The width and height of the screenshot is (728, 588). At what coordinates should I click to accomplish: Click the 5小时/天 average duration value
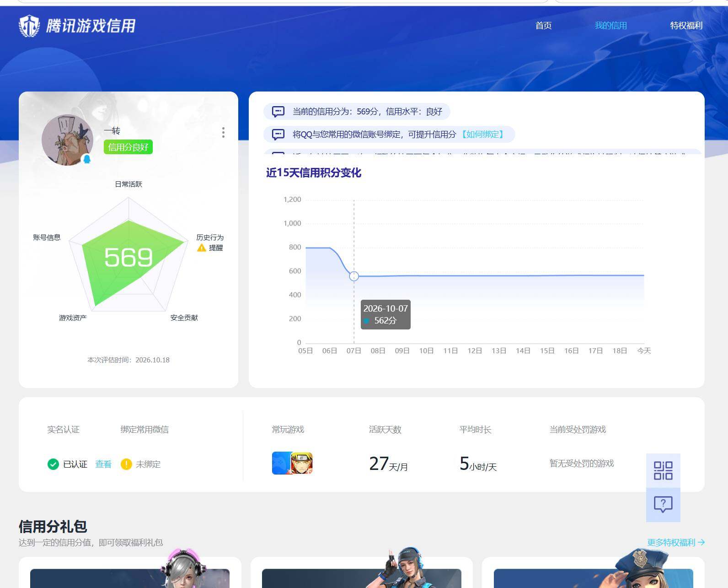pyautogui.click(x=478, y=464)
